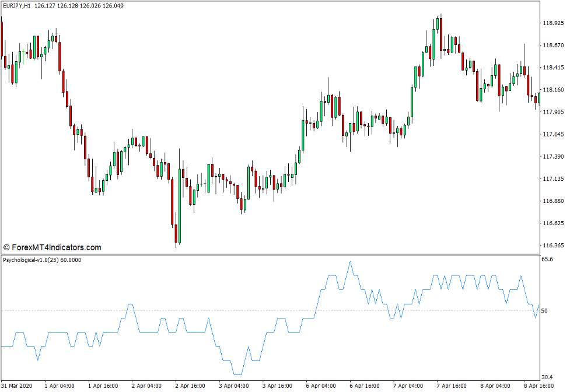The image size is (570, 392).
Task: Click the ForexMT4Indicators.com watermark
Action: [x=52, y=247]
